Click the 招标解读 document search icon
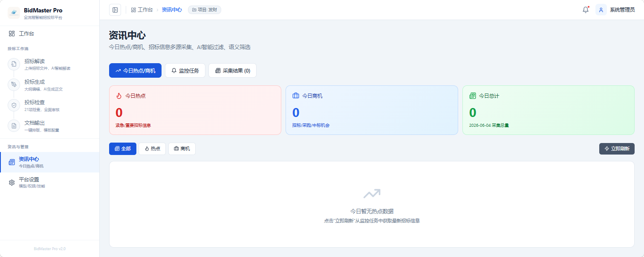The height and width of the screenshot is (257, 644). point(14,64)
